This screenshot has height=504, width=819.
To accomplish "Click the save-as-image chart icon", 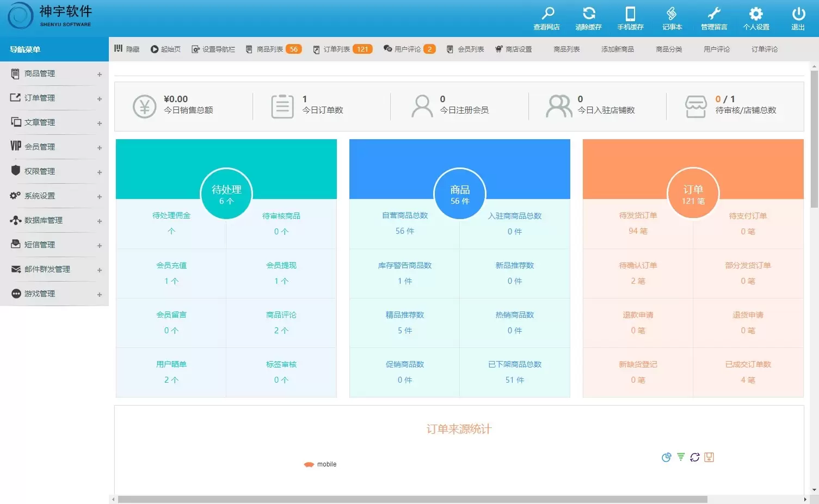I will point(709,457).
